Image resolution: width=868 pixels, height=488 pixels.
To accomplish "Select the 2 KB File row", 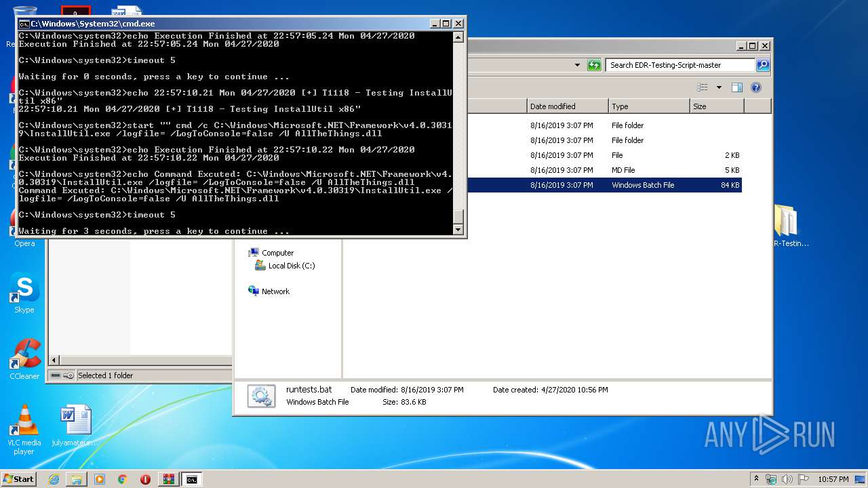I will point(604,155).
